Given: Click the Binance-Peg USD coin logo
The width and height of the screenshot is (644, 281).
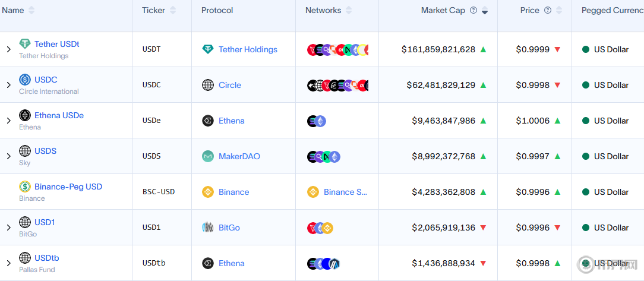Looking at the screenshot, I should coord(25,187).
